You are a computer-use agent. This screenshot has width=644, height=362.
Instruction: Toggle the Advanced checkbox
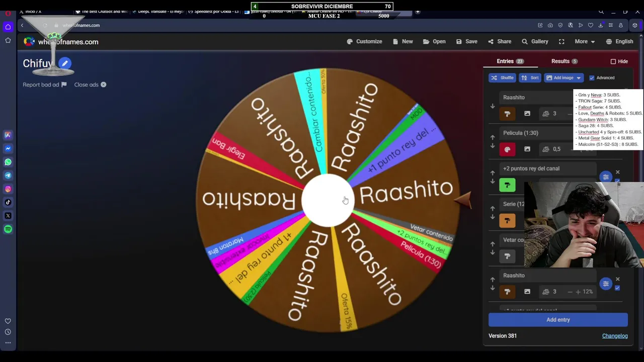[x=592, y=78]
